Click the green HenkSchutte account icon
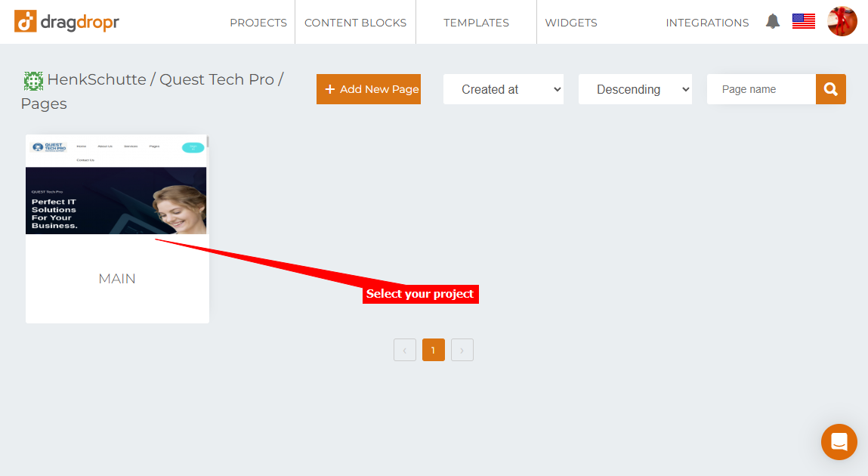The width and height of the screenshot is (868, 476). point(33,81)
